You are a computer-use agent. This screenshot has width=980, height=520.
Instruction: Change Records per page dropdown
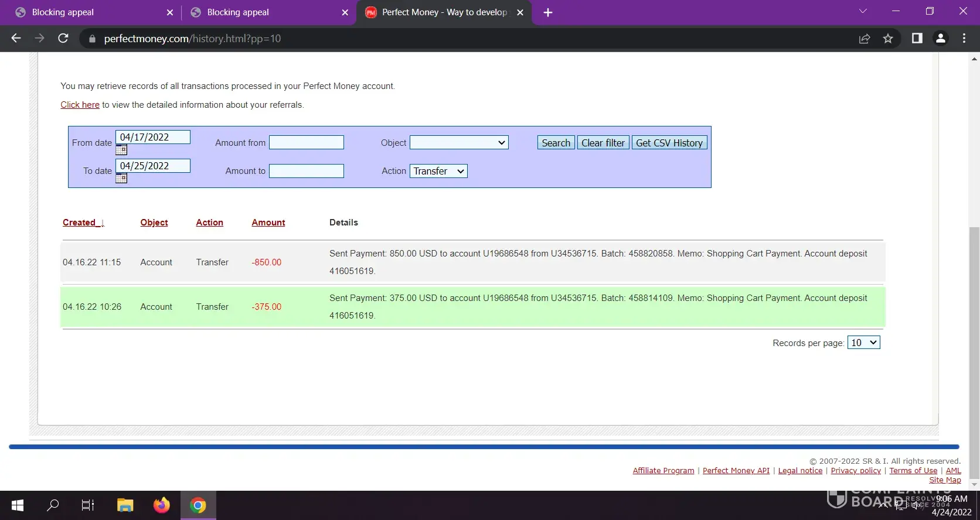(x=863, y=343)
